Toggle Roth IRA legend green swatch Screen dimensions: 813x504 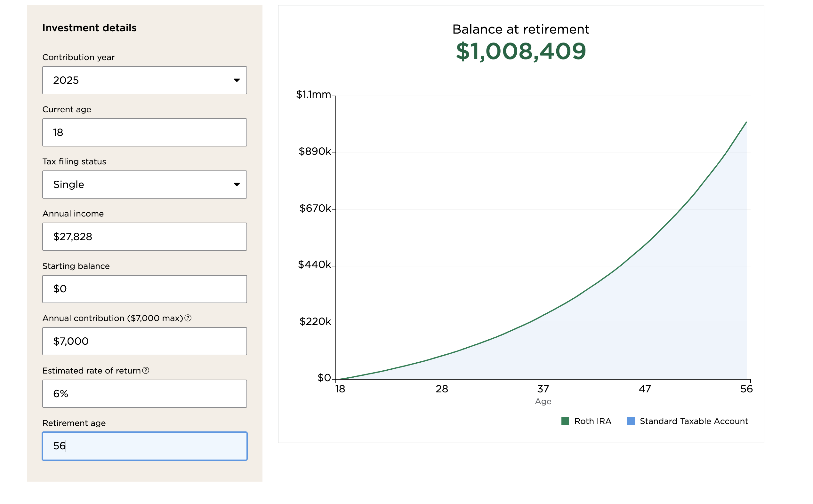tap(565, 421)
